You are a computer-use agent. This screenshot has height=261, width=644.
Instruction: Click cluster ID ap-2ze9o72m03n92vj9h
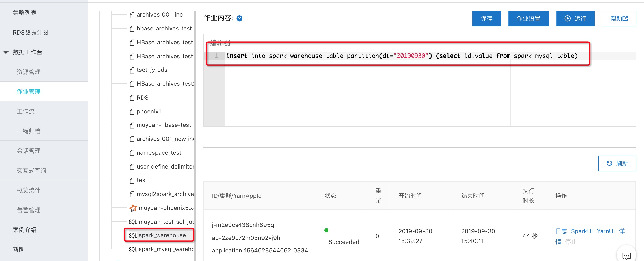[x=246, y=238]
